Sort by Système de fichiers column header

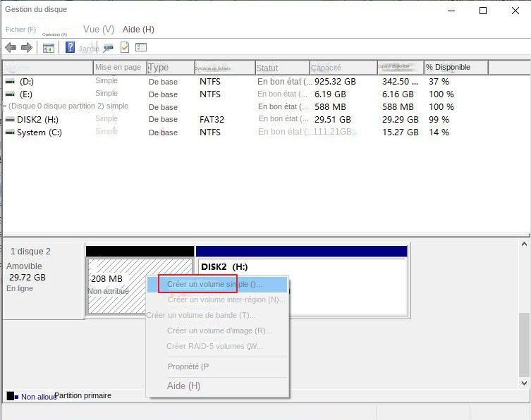(x=225, y=68)
